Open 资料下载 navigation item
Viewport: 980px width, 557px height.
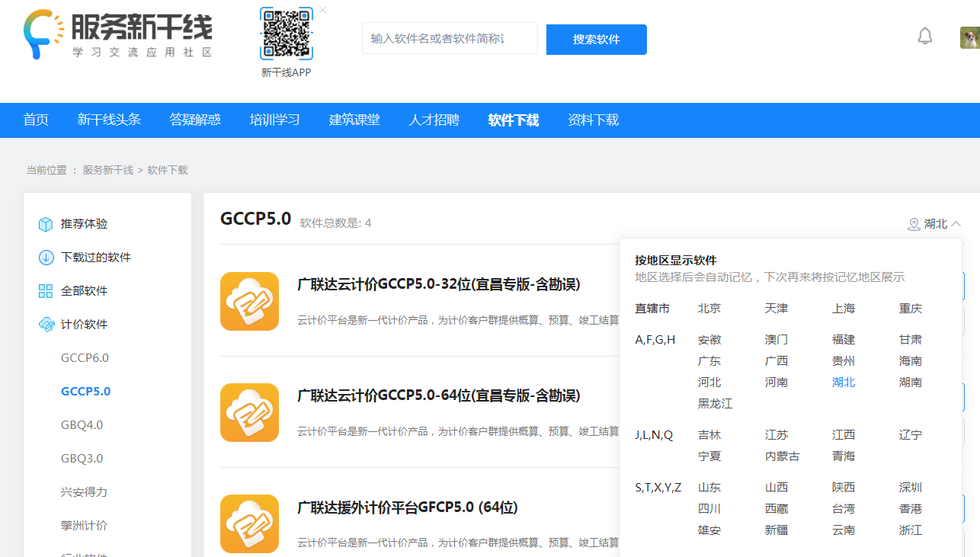click(593, 120)
